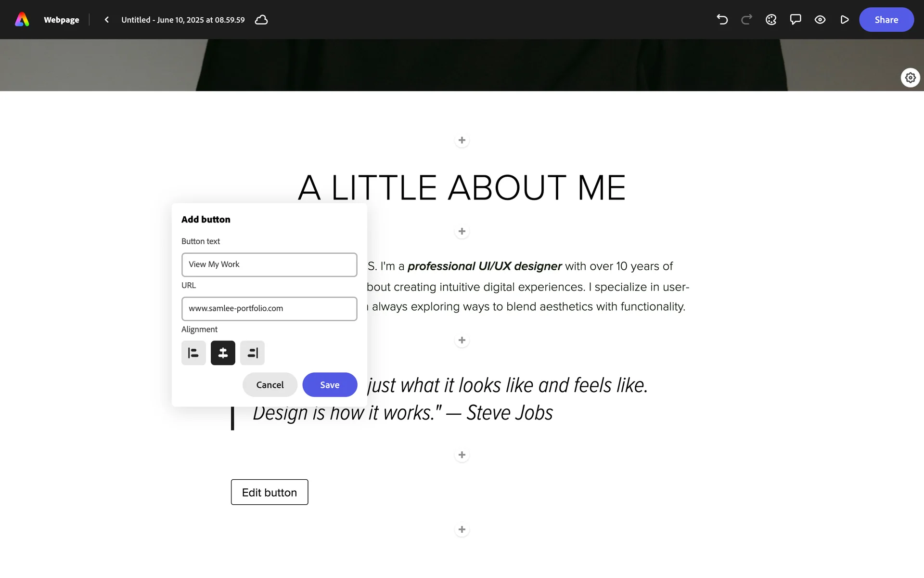Click the Edit button placeholder
Viewport: 924px width, 578px height.
click(269, 492)
